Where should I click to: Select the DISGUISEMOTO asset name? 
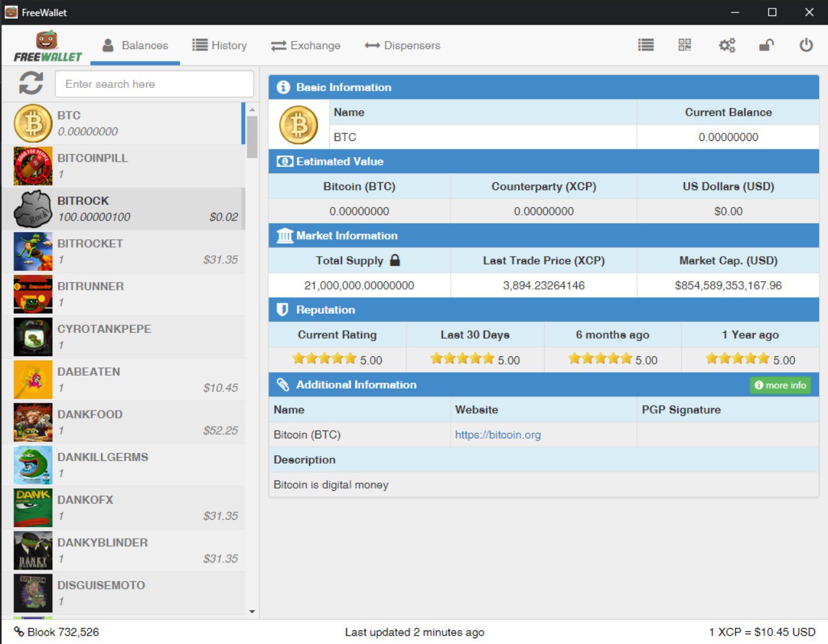[x=101, y=585]
